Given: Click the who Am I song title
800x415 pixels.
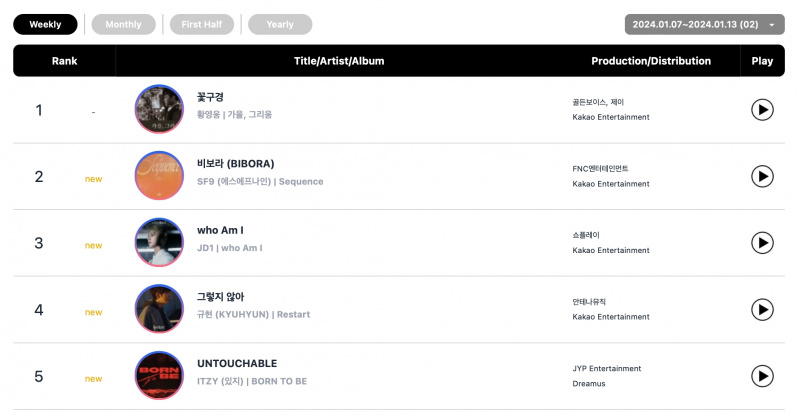Looking at the screenshot, I should click(220, 230).
